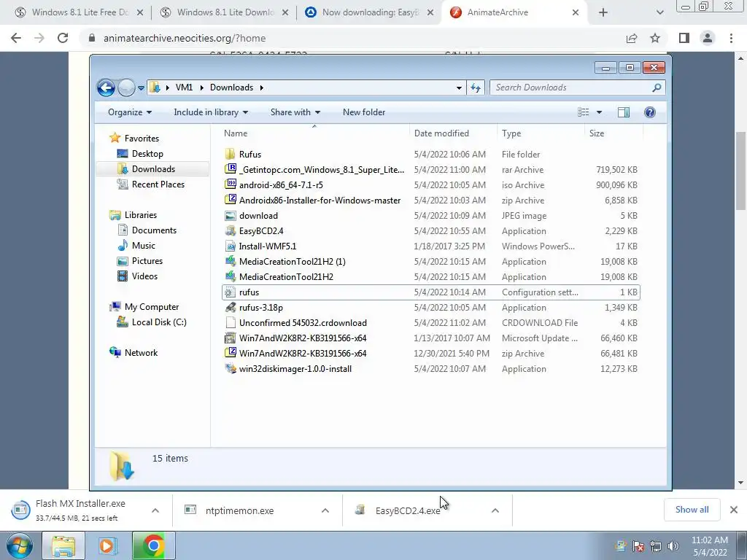
Task: Select Local Disk (C:) in navigation pane
Action: point(158,322)
